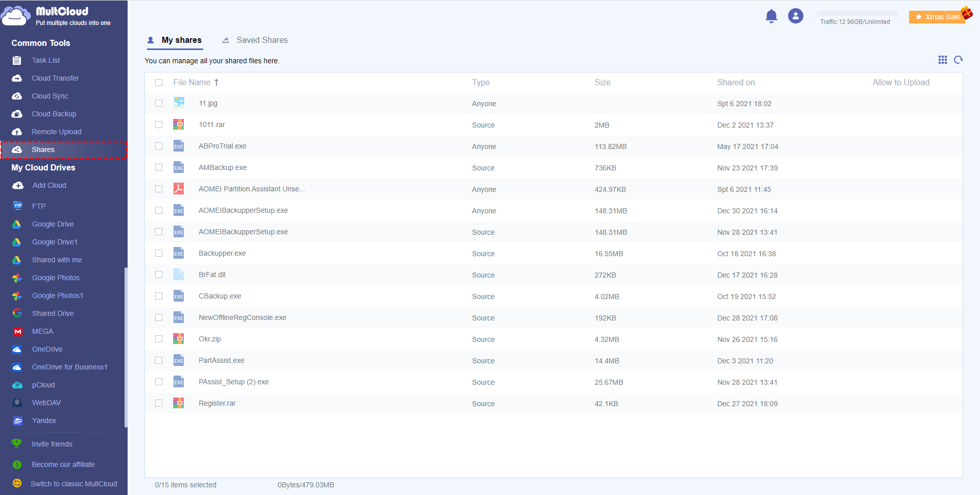Click the Yandex drive icon
The width and height of the screenshot is (980, 495).
tap(18, 420)
